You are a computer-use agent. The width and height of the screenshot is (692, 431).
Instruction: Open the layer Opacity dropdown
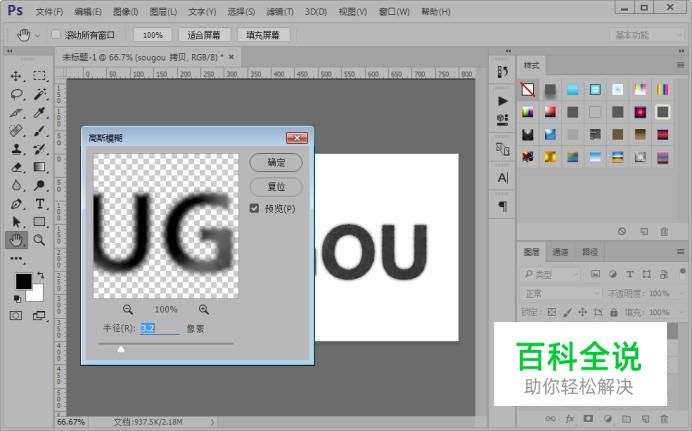point(679,293)
